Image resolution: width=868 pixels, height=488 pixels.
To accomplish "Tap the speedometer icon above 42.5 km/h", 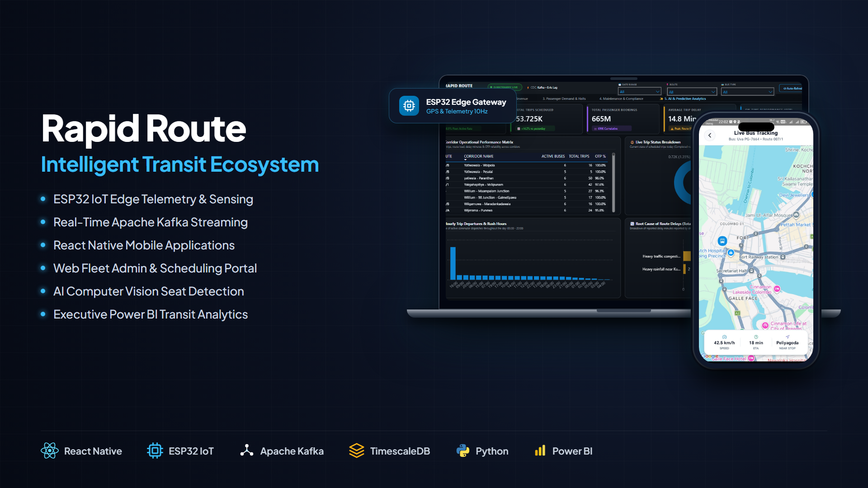I will click(724, 337).
